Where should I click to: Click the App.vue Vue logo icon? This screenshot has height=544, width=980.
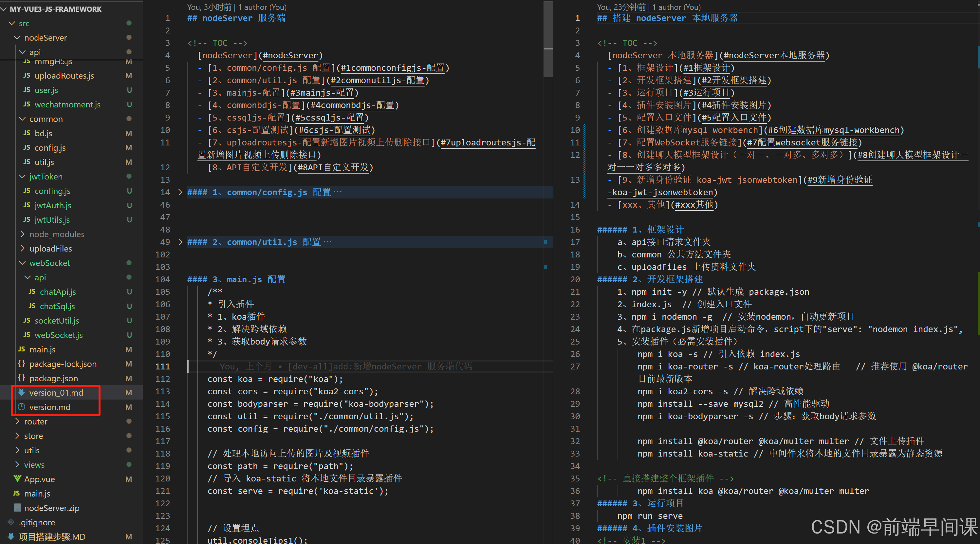(17, 478)
